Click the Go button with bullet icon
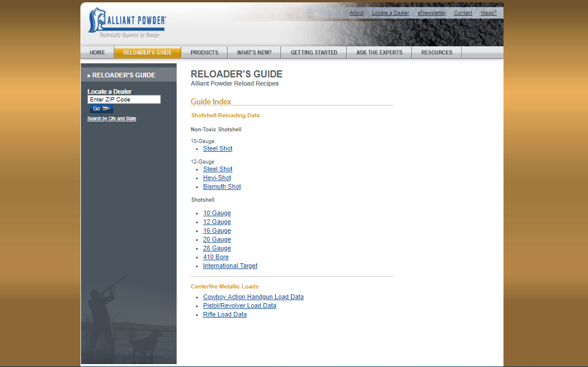The height and width of the screenshot is (367, 588). point(102,108)
